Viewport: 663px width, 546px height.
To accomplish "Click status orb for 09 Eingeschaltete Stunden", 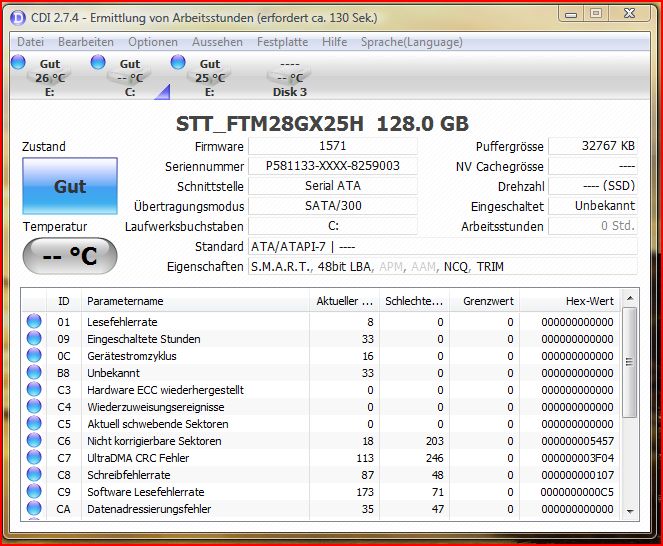I will 34,338.
